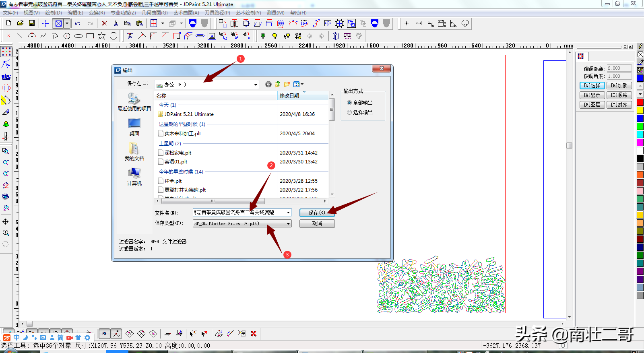The width and height of the screenshot is (644, 353).
Task: Select the ellipse drawing tool
Action: [78, 36]
